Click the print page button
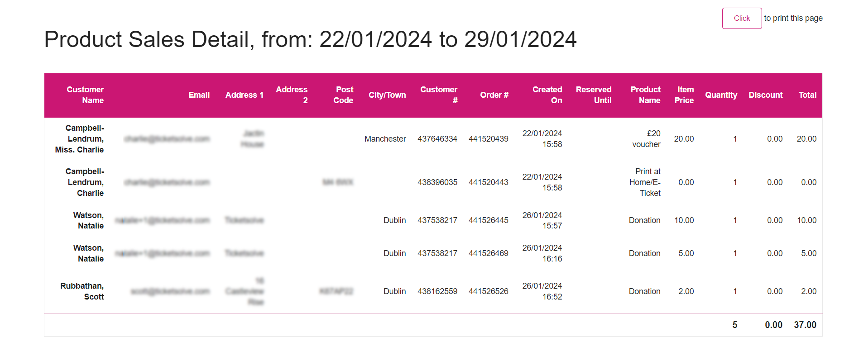The image size is (868, 352). pyautogui.click(x=742, y=18)
